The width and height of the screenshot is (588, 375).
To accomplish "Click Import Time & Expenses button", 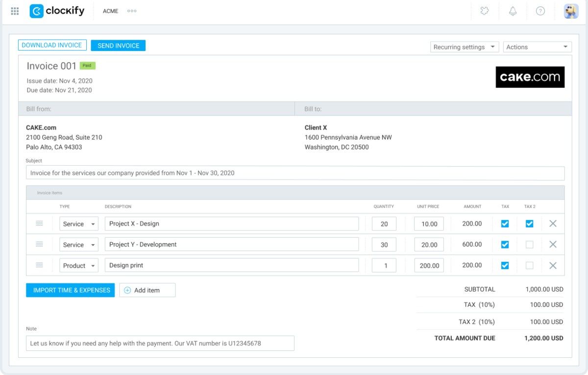I will tap(71, 290).
